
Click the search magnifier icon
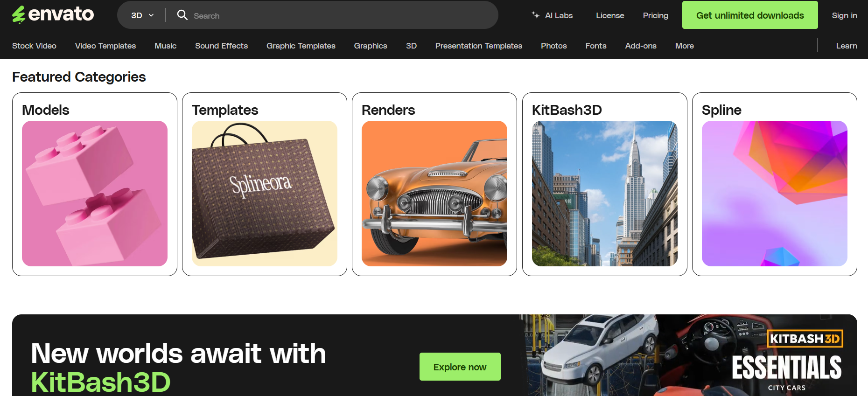coord(182,15)
